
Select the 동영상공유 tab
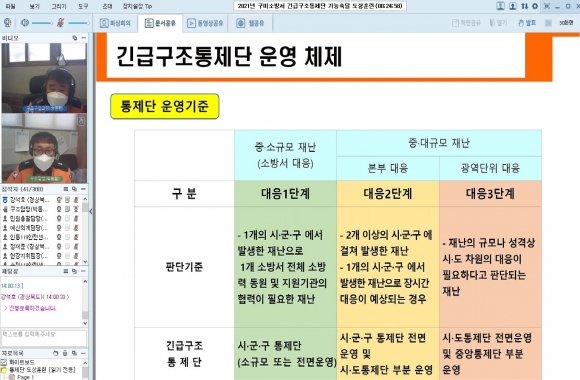click(205, 23)
